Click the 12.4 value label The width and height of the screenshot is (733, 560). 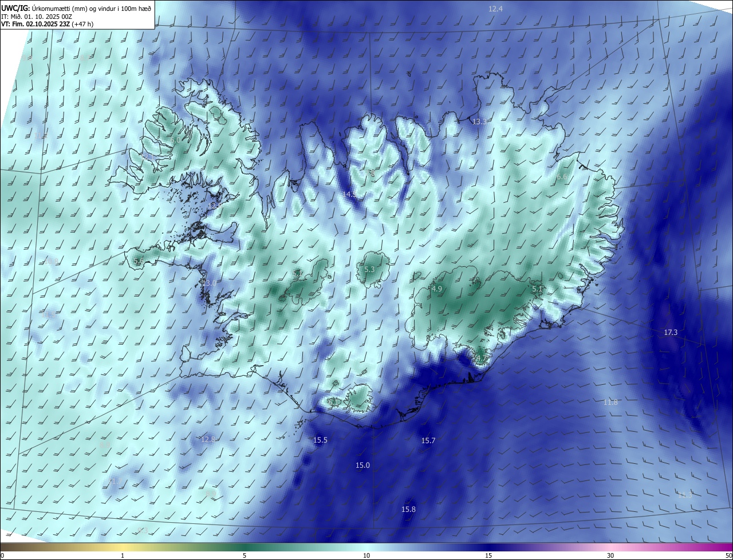tap(495, 9)
